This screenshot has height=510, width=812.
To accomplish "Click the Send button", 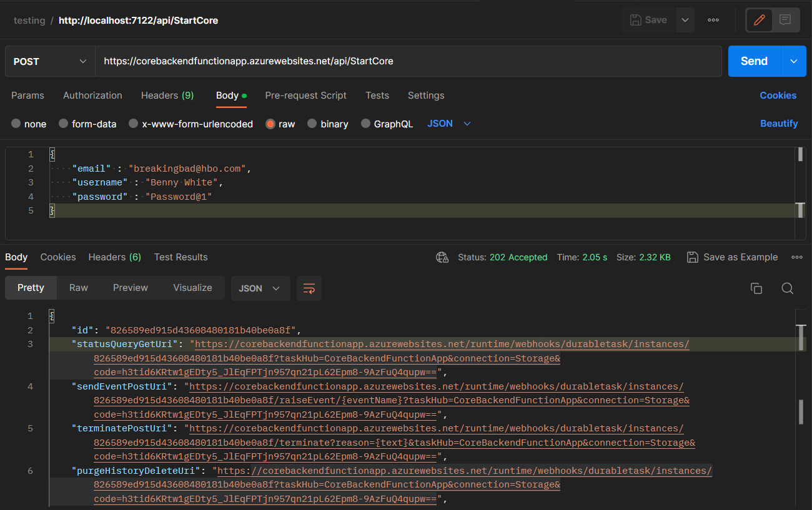I will (x=754, y=61).
